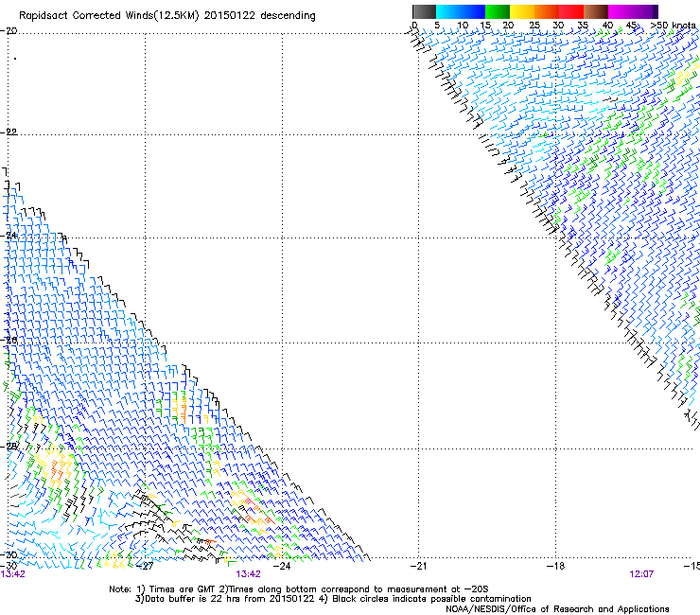Click the 'NOAA/NESDIS/Office of Research and Applications' credit
The height and width of the screenshot is (615, 700).
[x=557, y=609]
